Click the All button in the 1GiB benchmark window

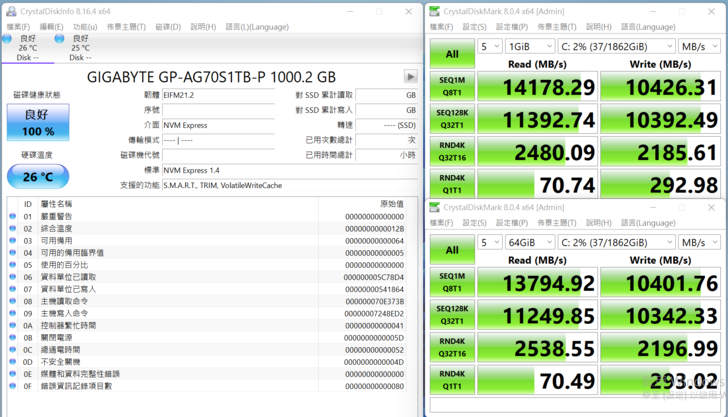tap(452, 54)
